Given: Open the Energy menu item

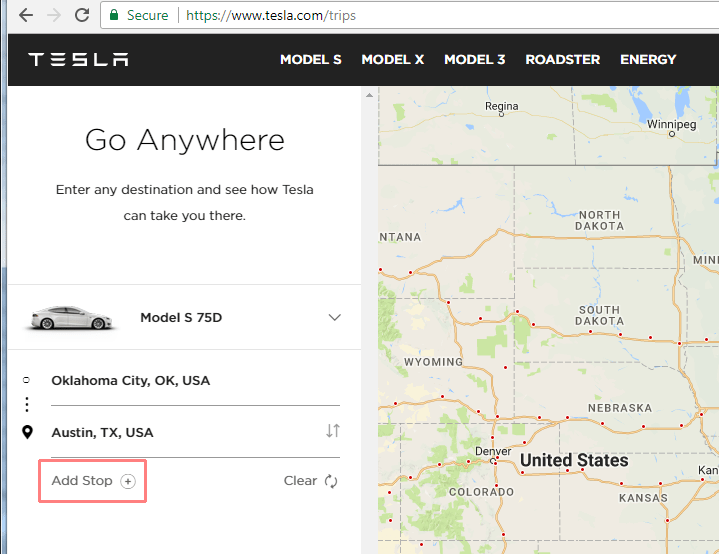Looking at the screenshot, I should click(648, 60).
